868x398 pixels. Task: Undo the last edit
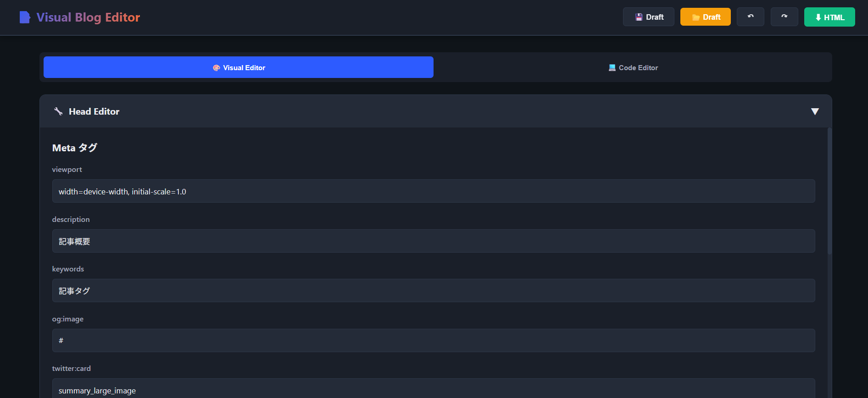point(750,17)
